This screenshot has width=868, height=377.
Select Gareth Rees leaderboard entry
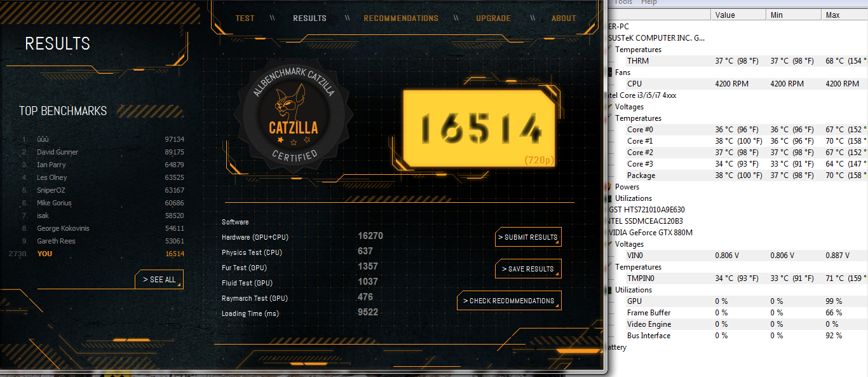click(102, 241)
